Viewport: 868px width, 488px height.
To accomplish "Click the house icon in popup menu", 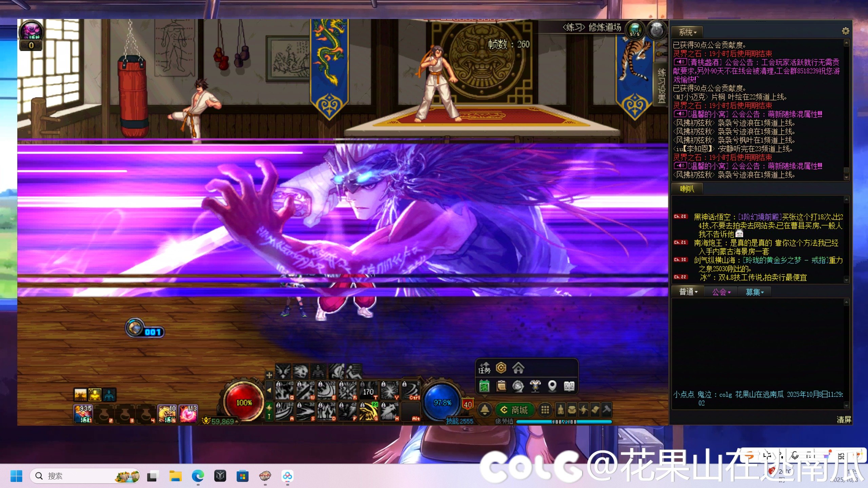I will 518,368.
